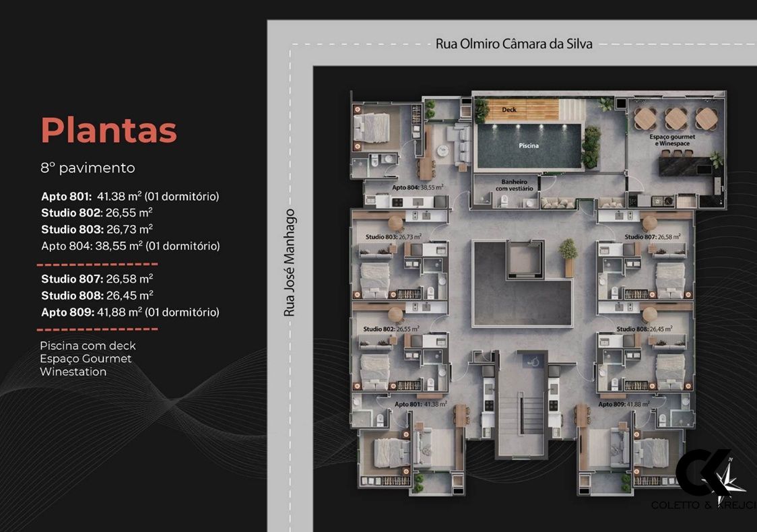The image size is (757, 532).
Task: Collapse the 8° pavimento heading
Action: point(88,168)
